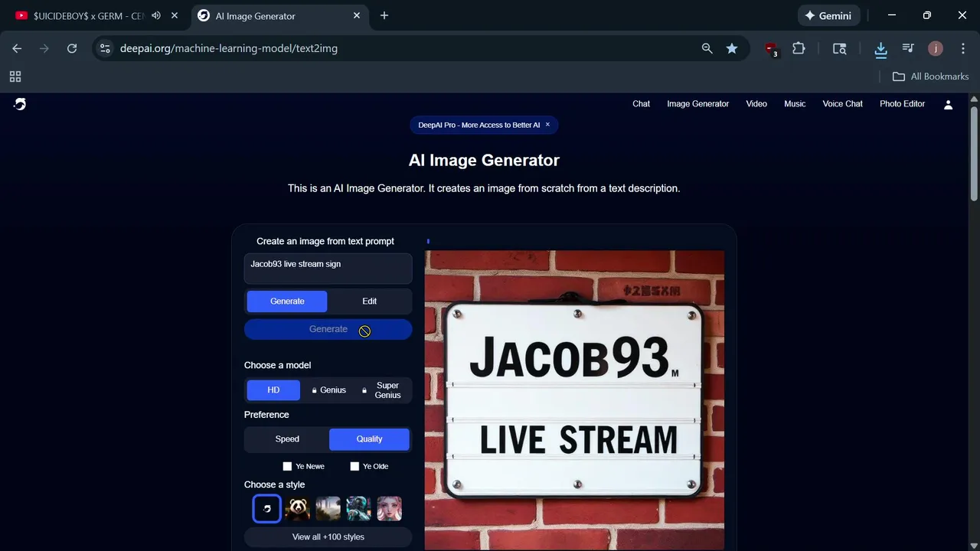The height and width of the screenshot is (551, 980).
Task: Open the All Bookmarks folder
Action: point(930,77)
